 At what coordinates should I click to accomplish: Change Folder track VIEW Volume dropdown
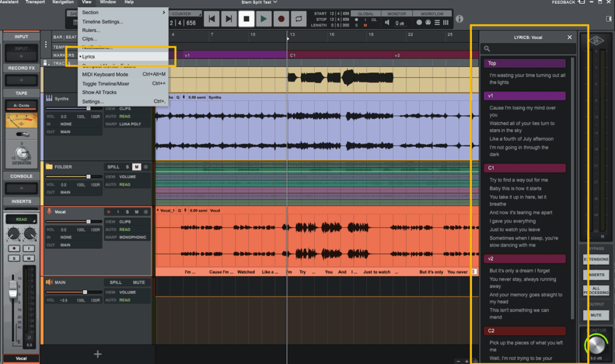(x=127, y=177)
